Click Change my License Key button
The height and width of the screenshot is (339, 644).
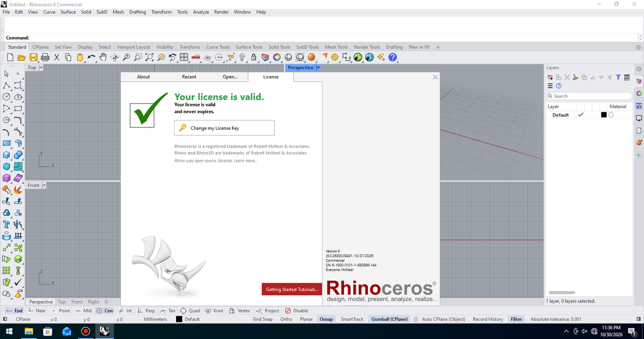coord(224,128)
